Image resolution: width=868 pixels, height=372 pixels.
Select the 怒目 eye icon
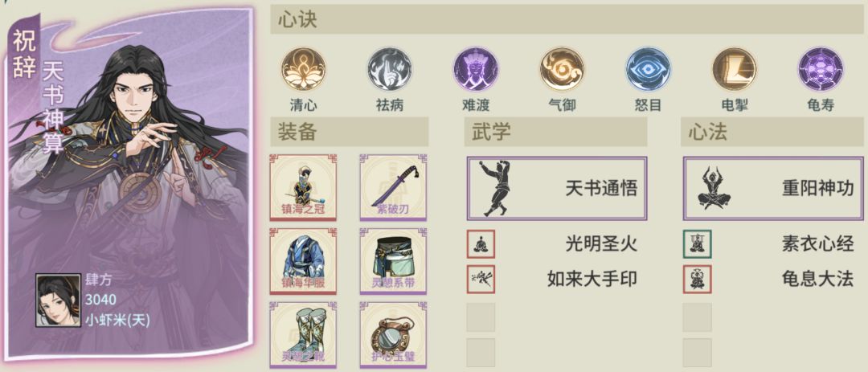649,69
